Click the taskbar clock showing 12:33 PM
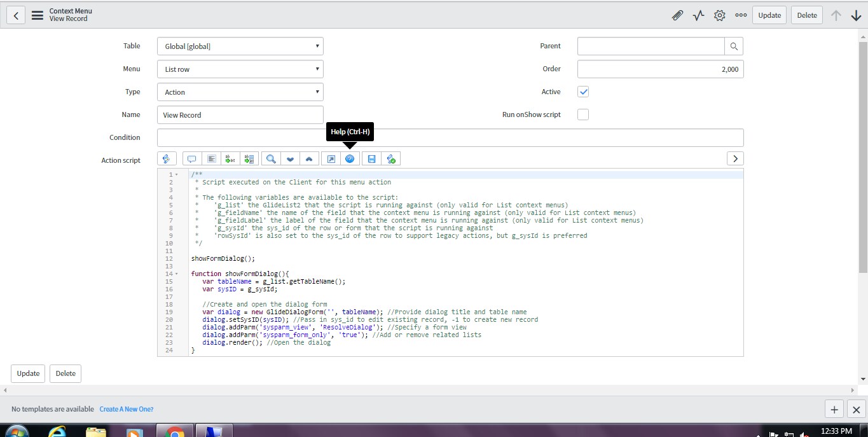Screen dimensions: 868x437 [x=836, y=431]
